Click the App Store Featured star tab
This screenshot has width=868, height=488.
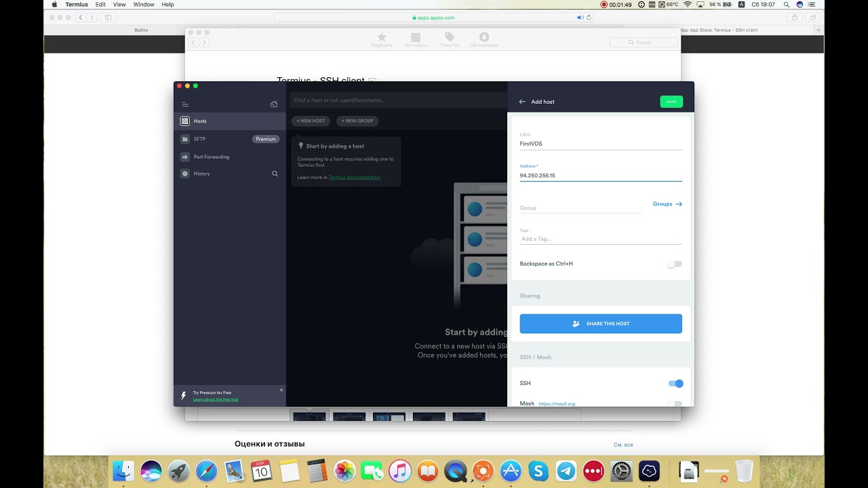pyautogui.click(x=381, y=40)
